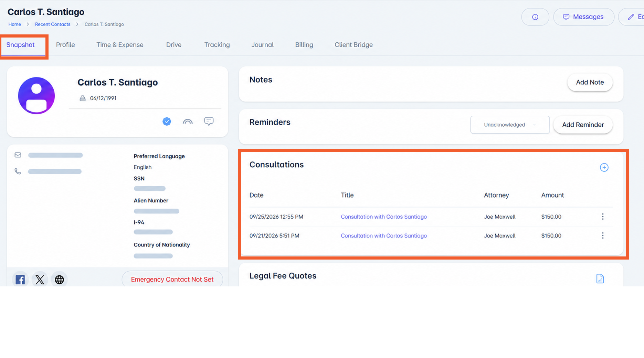Switch to the Snapshot tab
The image size is (644, 358).
(x=20, y=45)
